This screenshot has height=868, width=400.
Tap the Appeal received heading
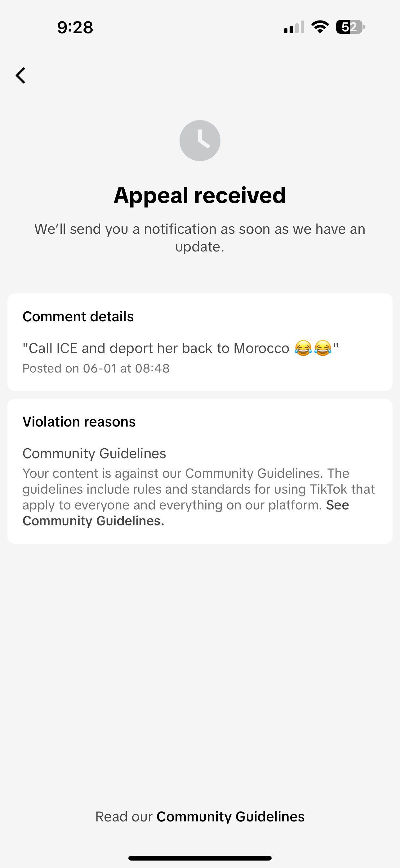(x=200, y=195)
